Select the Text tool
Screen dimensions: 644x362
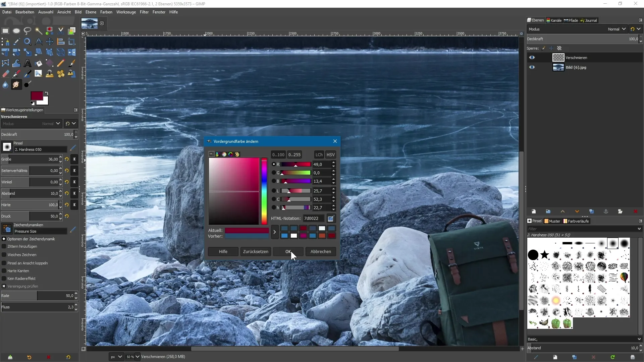(x=28, y=63)
